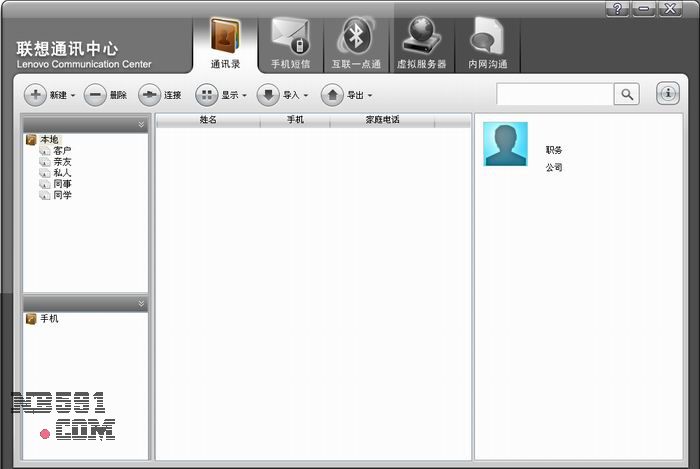Open the 导出 export dropdown
The image size is (700, 469).
[346, 95]
